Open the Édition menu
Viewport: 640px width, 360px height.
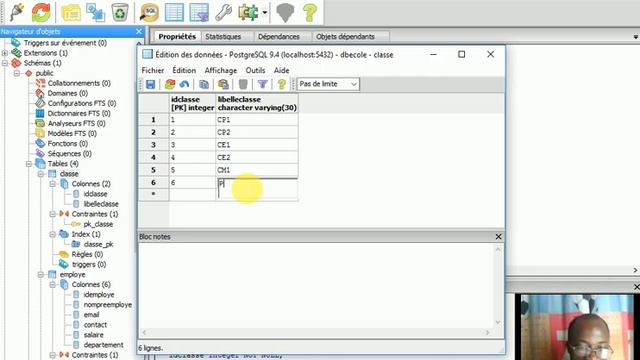184,70
